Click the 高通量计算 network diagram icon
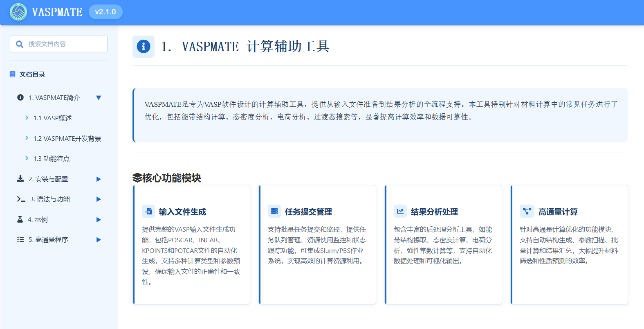 click(527, 211)
